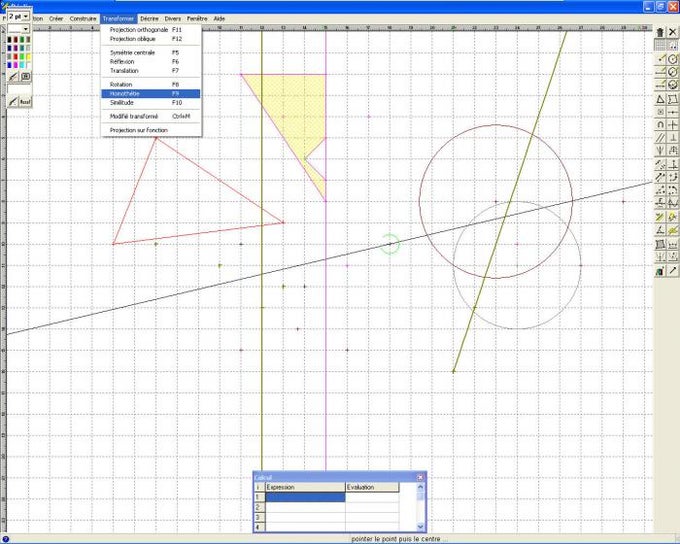Choose Projection sur fonction entry
The height and width of the screenshot is (544, 680).
(150, 130)
